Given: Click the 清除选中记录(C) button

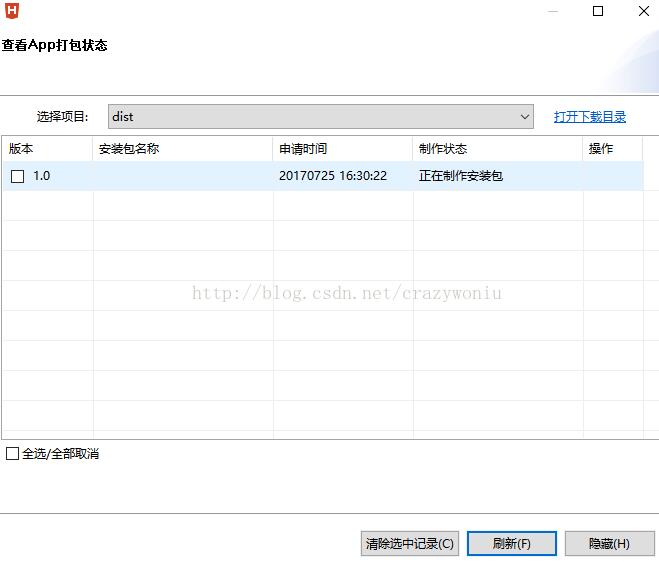Looking at the screenshot, I should 410,544.
